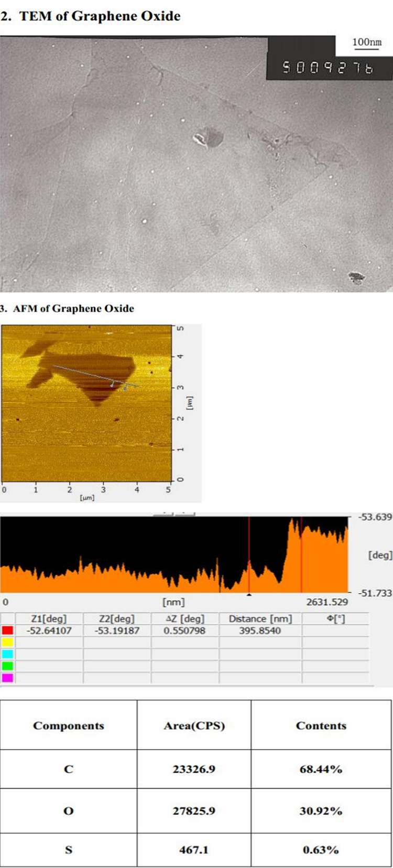This screenshot has height=868, width=393.
Task: Pick the cyan color swatch
Action: click(8, 654)
